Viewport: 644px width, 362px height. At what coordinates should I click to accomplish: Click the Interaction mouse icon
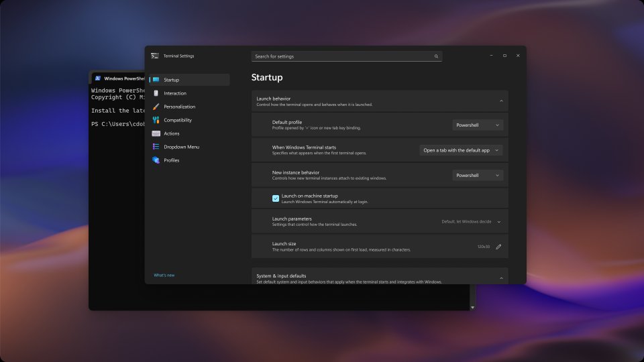(156, 93)
